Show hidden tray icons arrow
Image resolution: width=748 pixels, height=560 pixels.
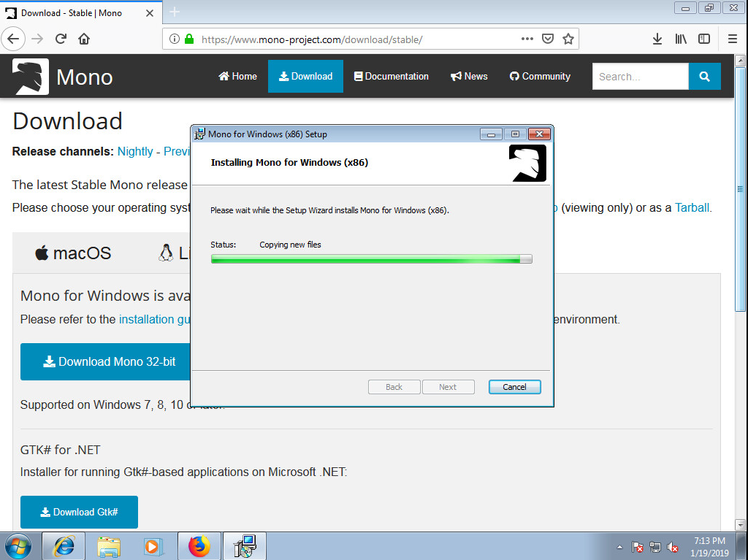[619, 547]
